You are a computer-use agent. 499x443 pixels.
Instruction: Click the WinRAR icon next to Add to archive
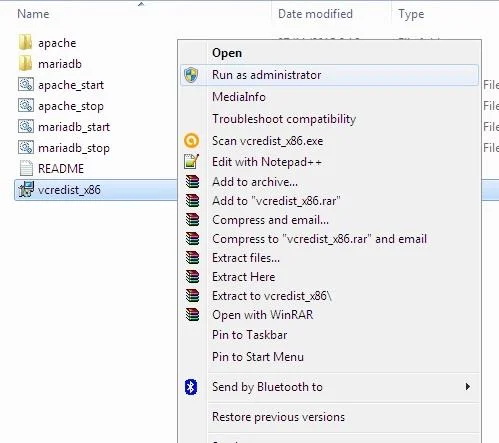click(x=192, y=182)
